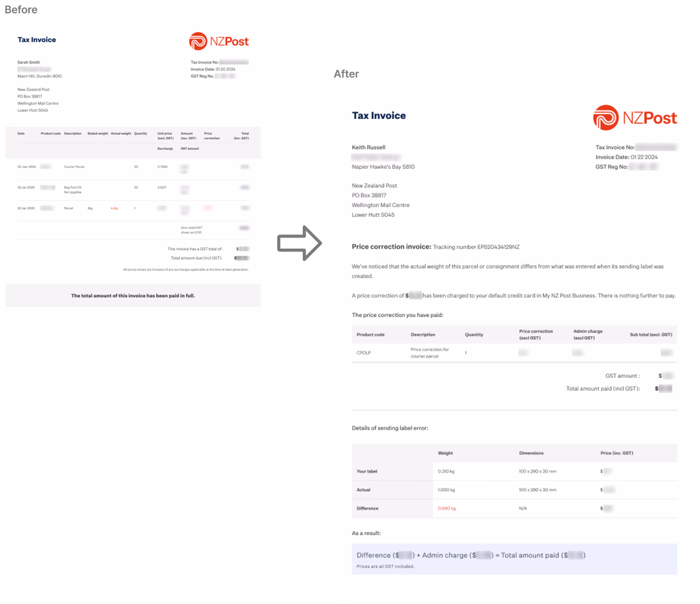700x604 pixels.
Task: Click the 'paid in full' banner on the Before invoice
Action: [133, 295]
